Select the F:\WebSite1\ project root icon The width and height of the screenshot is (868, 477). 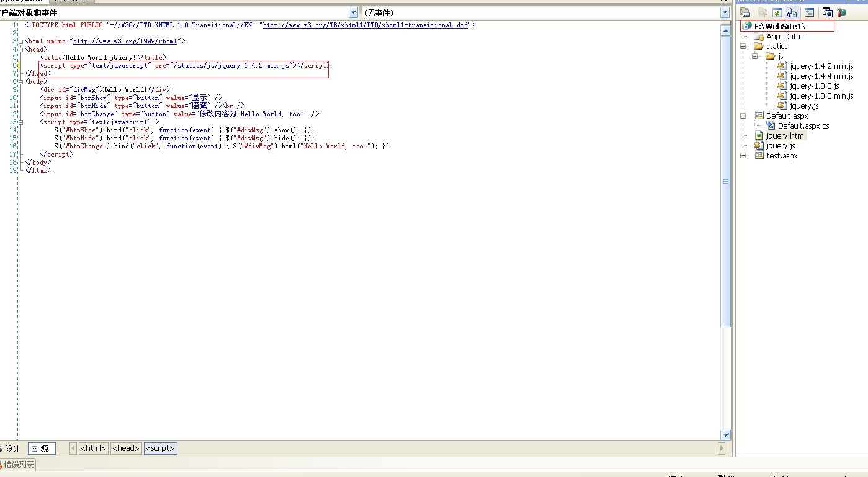pyautogui.click(x=747, y=27)
